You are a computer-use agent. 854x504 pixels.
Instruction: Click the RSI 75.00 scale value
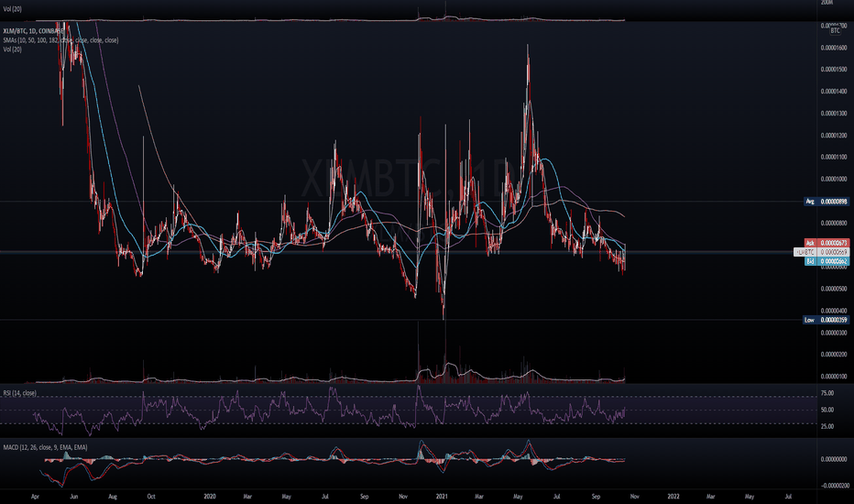[827, 393]
